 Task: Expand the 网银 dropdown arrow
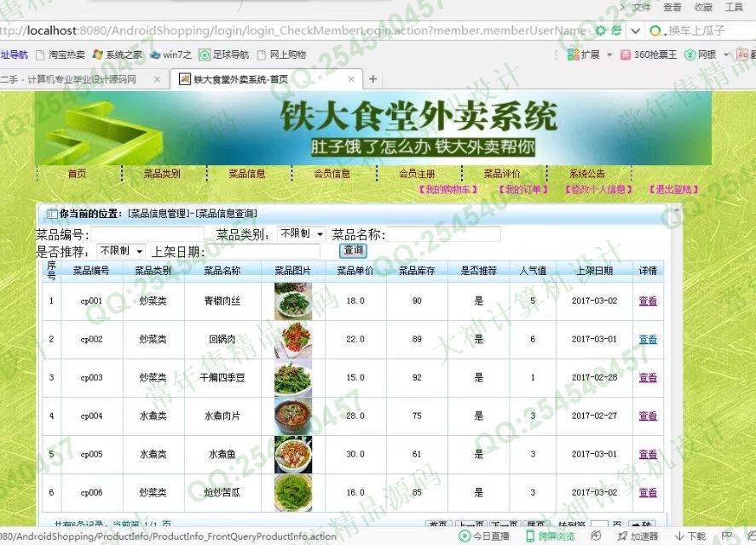click(725, 54)
